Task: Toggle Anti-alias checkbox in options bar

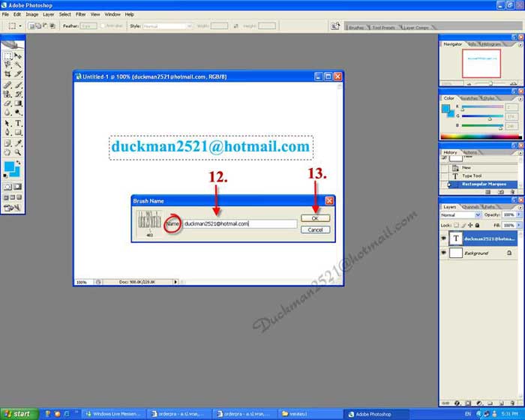Action: pos(103,25)
